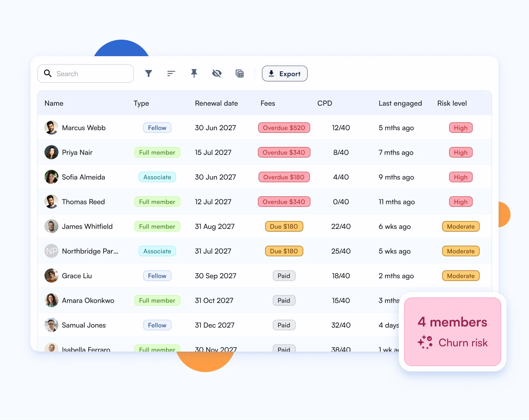Open the 4 members Churn risk card
529x420 pixels.
point(452,332)
